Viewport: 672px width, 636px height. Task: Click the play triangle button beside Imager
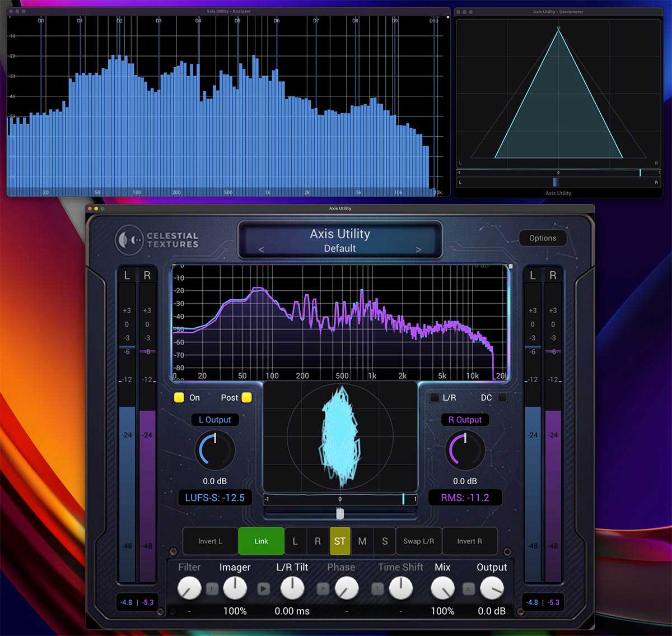(264, 588)
